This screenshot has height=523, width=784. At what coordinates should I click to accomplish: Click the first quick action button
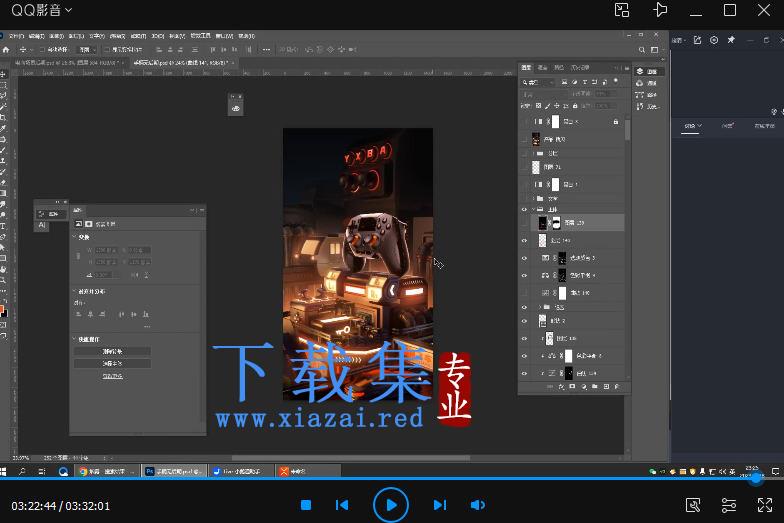coord(112,352)
